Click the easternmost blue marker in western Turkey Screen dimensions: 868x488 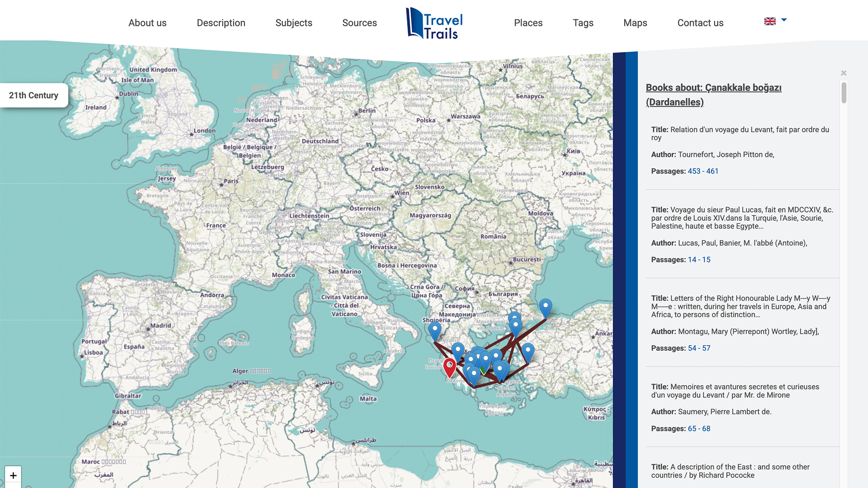pos(528,351)
